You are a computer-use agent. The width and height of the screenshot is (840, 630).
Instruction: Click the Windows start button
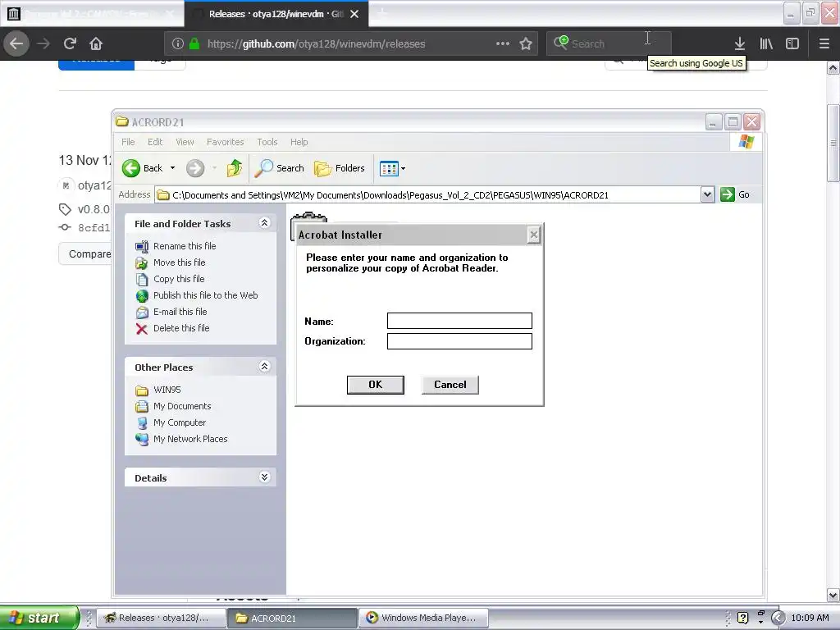point(39,618)
